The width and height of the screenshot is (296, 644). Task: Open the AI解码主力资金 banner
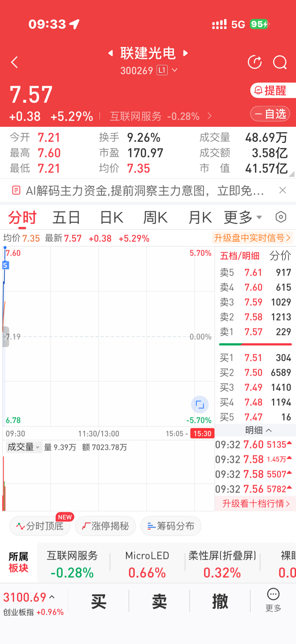[x=145, y=191]
